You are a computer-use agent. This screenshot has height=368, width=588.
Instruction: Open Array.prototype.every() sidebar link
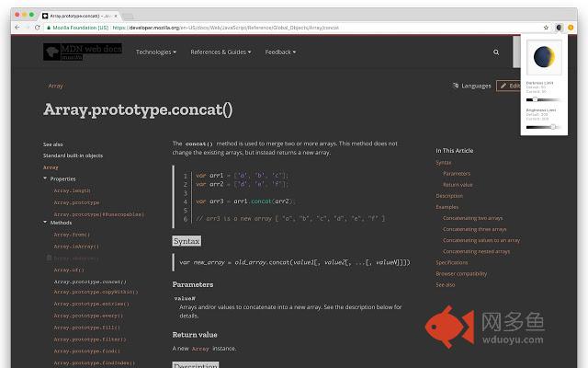pos(88,316)
